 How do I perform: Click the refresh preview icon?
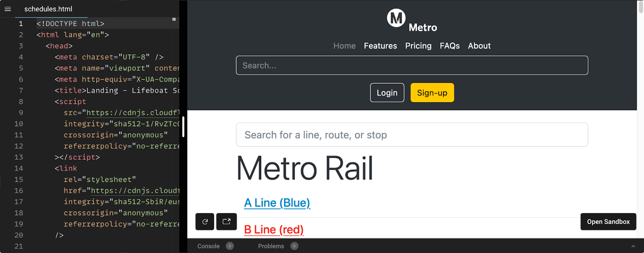tap(205, 222)
